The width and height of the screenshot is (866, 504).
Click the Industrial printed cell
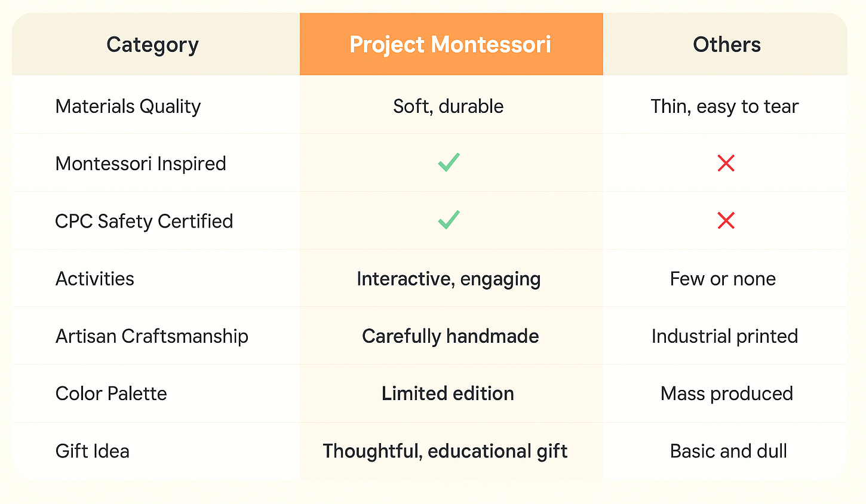pyautogui.click(x=724, y=336)
